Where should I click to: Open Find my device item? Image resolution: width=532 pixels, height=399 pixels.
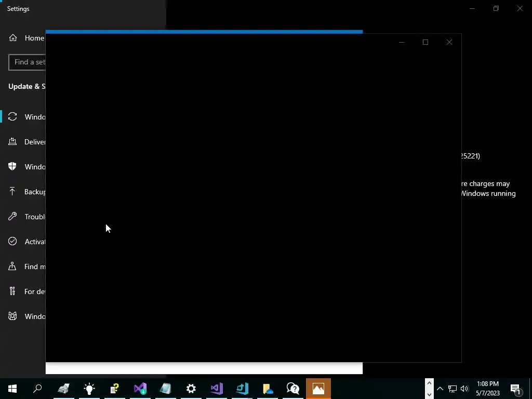[26, 267]
